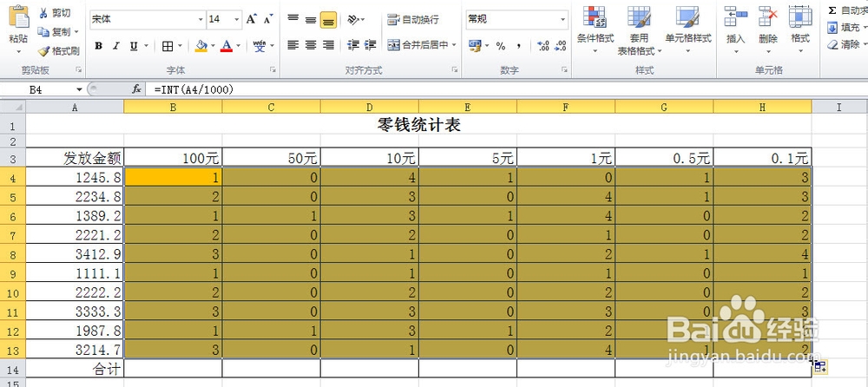Open text orientation options
The width and height of the screenshot is (868, 387).
coord(355,20)
